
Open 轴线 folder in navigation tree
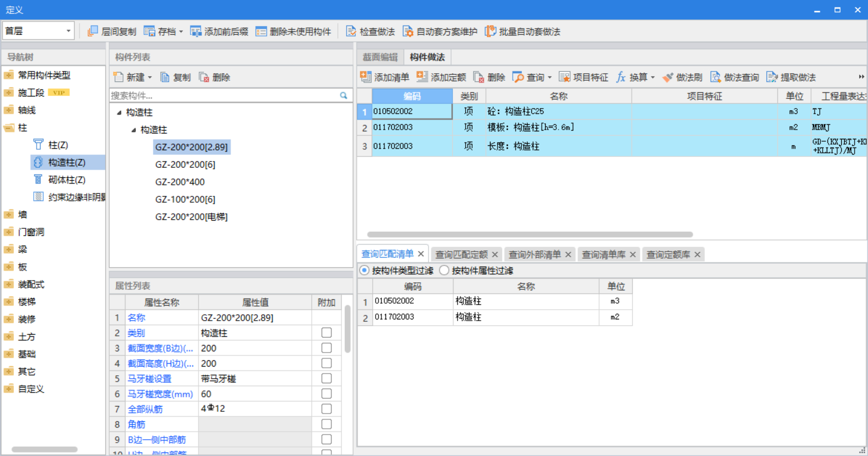coord(9,110)
